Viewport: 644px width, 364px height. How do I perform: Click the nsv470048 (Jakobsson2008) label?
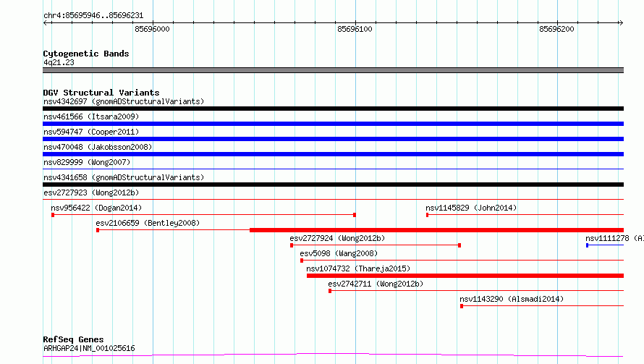(98, 147)
